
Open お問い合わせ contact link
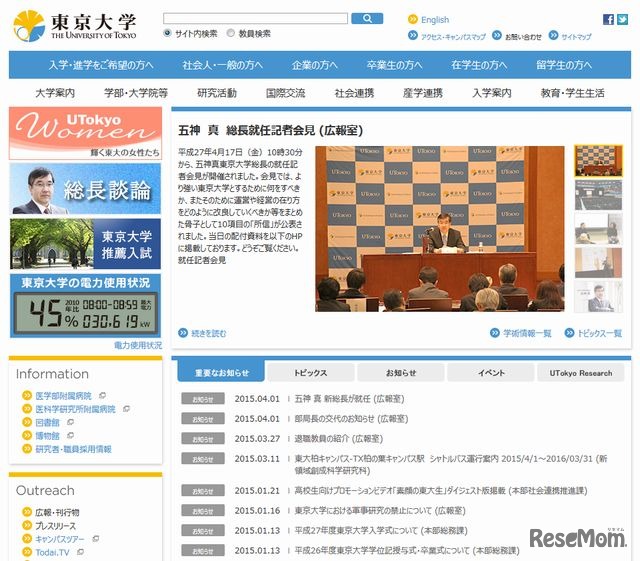[523, 37]
